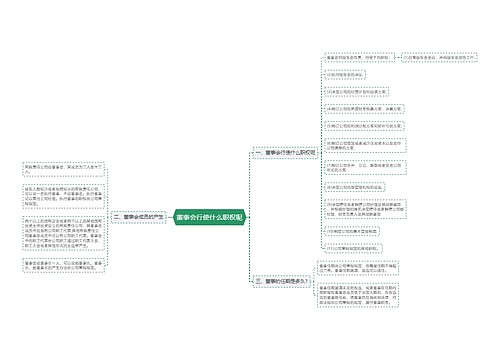Click node (8) 决定内部管理机构的设置
The width and height of the screenshot is (500, 360).
[x=354, y=187]
